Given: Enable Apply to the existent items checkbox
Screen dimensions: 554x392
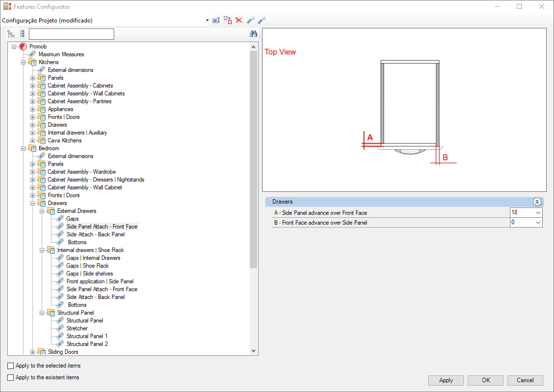Looking at the screenshot, I should pos(11,377).
